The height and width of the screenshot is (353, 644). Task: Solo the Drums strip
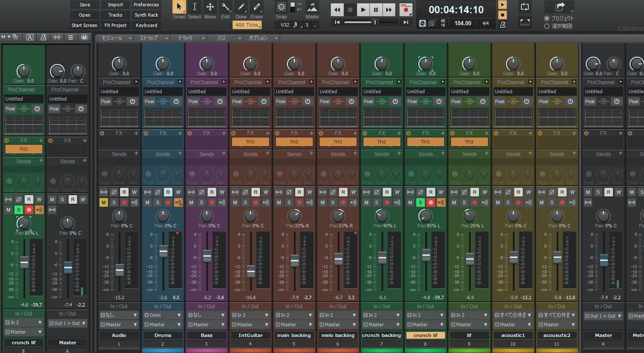[x=157, y=202]
